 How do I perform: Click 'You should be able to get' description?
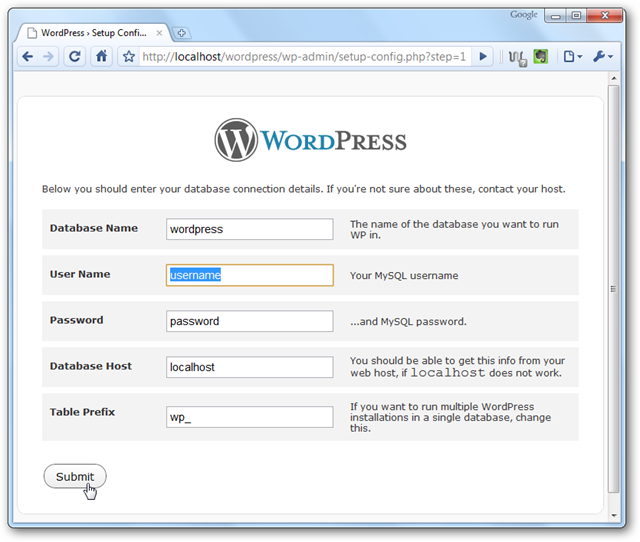pos(458,367)
